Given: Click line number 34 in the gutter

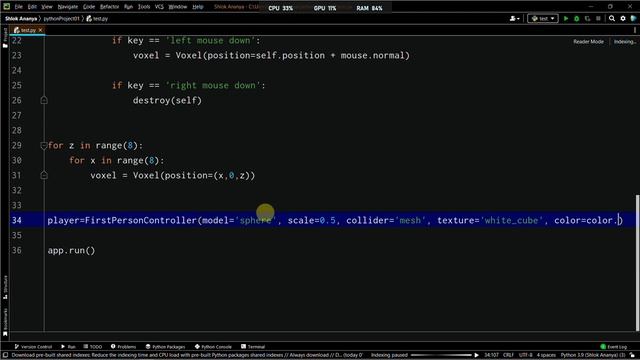Looking at the screenshot, I should coord(16,220).
